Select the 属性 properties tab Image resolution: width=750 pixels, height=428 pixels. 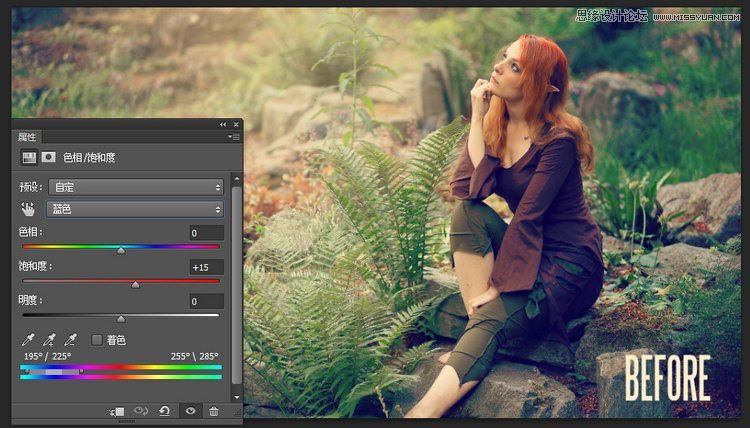click(x=27, y=136)
